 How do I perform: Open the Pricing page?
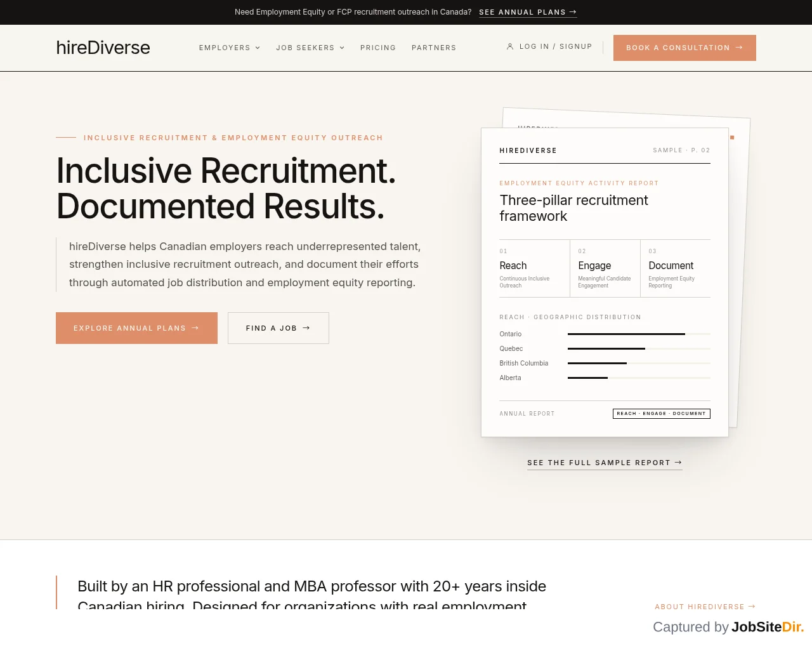point(378,48)
